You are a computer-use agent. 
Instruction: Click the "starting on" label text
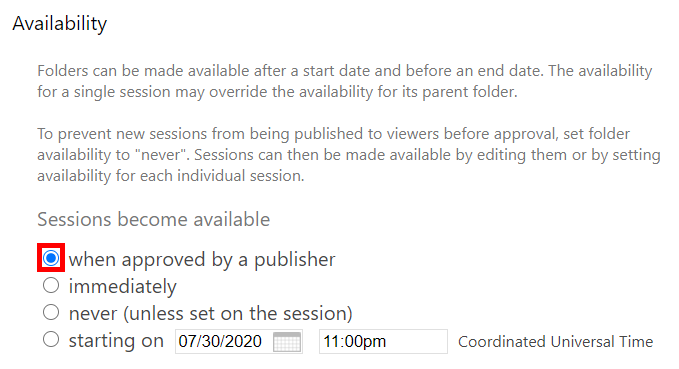click(116, 341)
